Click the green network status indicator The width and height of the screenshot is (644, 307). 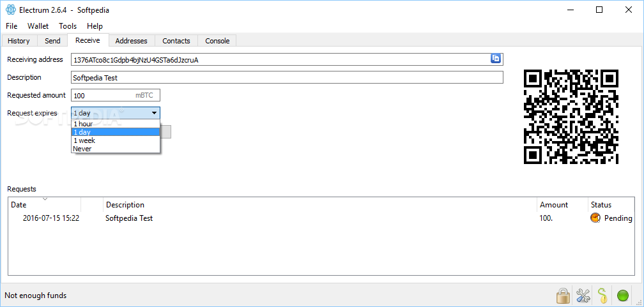pyautogui.click(x=623, y=295)
